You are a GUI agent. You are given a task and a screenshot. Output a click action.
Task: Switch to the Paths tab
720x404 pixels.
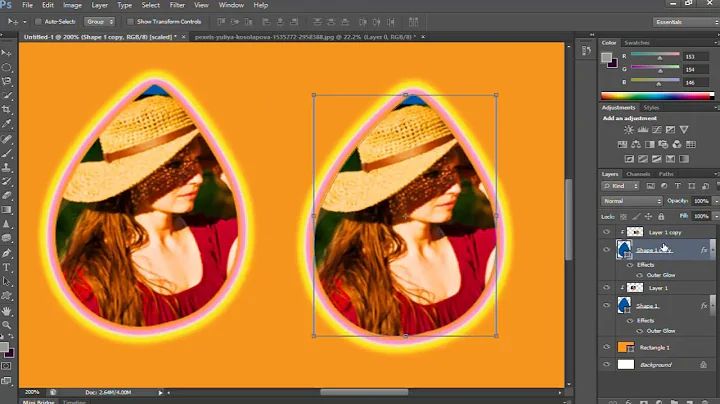(x=666, y=174)
